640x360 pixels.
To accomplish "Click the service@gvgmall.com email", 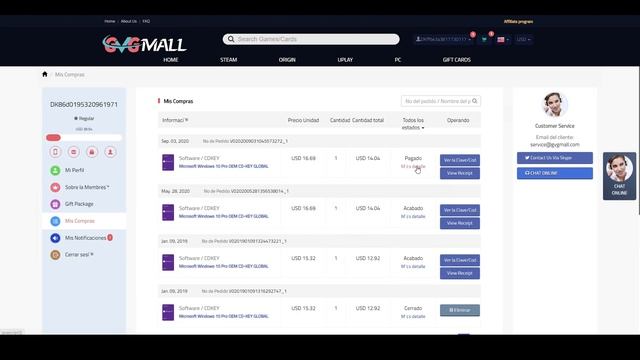I will point(555,144).
